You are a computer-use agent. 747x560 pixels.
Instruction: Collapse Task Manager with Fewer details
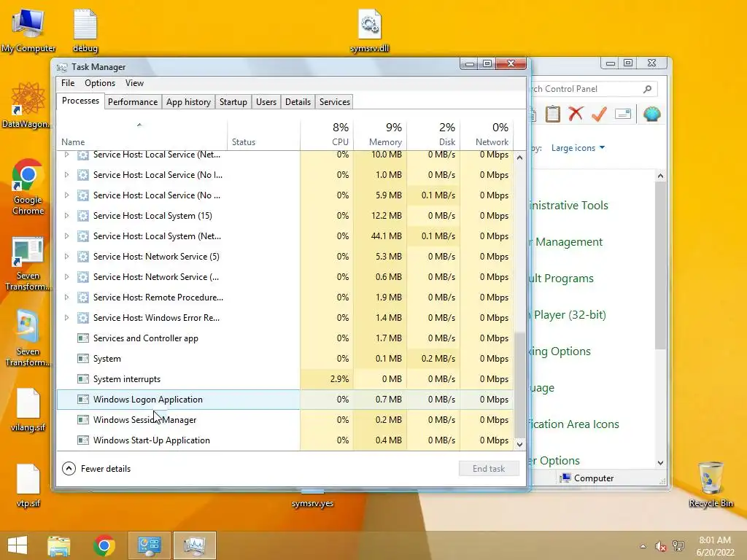click(96, 469)
